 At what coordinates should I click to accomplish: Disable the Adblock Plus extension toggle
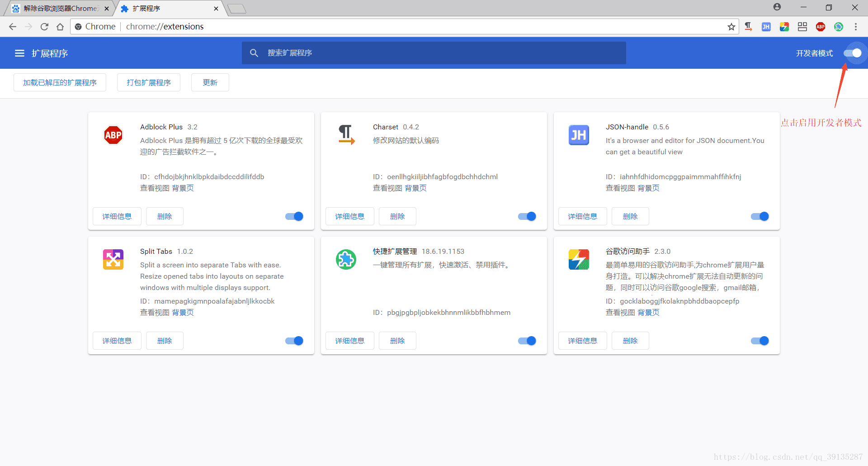click(x=294, y=216)
